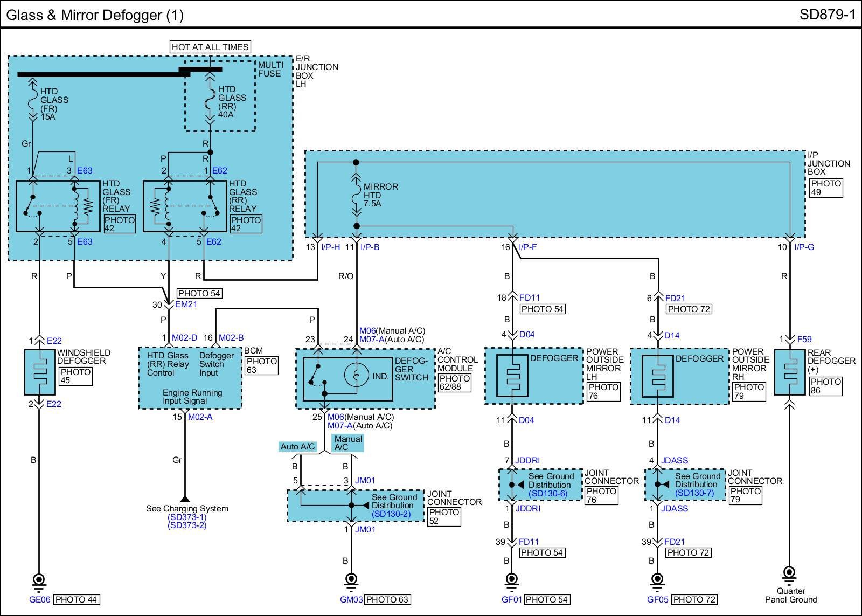Click the charging system arrow below BCM

185,498
